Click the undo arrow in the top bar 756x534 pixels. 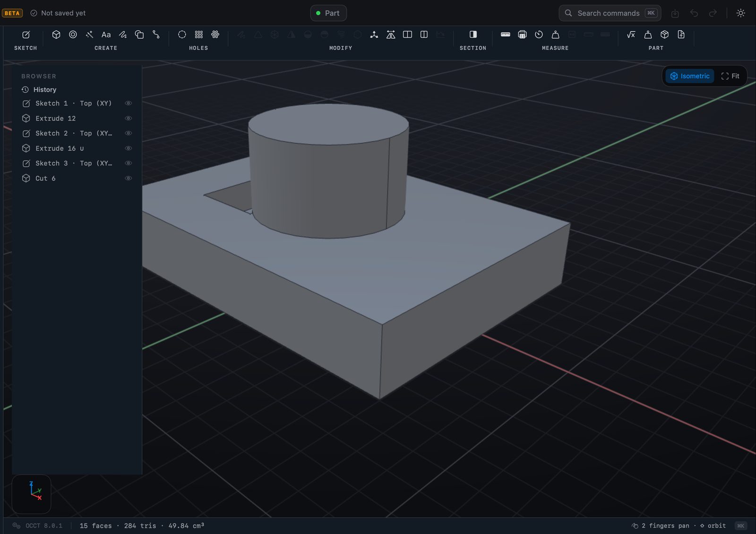click(x=694, y=13)
